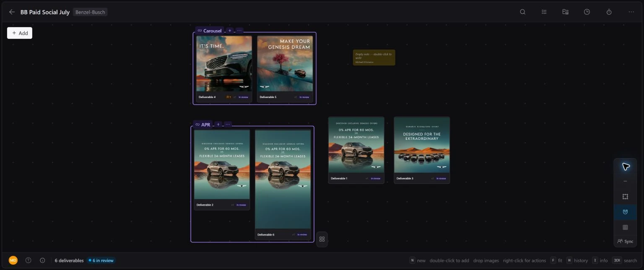Click the plus button beside the APR label
This screenshot has height=270, width=644.
pyautogui.click(x=218, y=124)
